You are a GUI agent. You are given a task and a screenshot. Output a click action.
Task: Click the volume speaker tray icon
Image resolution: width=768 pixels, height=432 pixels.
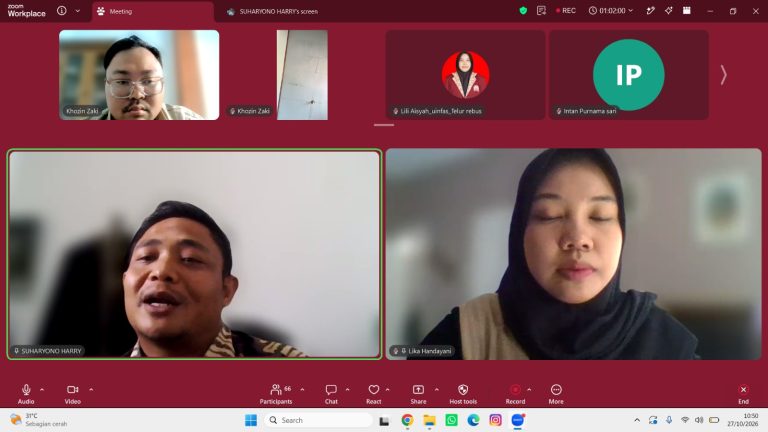[x=699, y=420]
